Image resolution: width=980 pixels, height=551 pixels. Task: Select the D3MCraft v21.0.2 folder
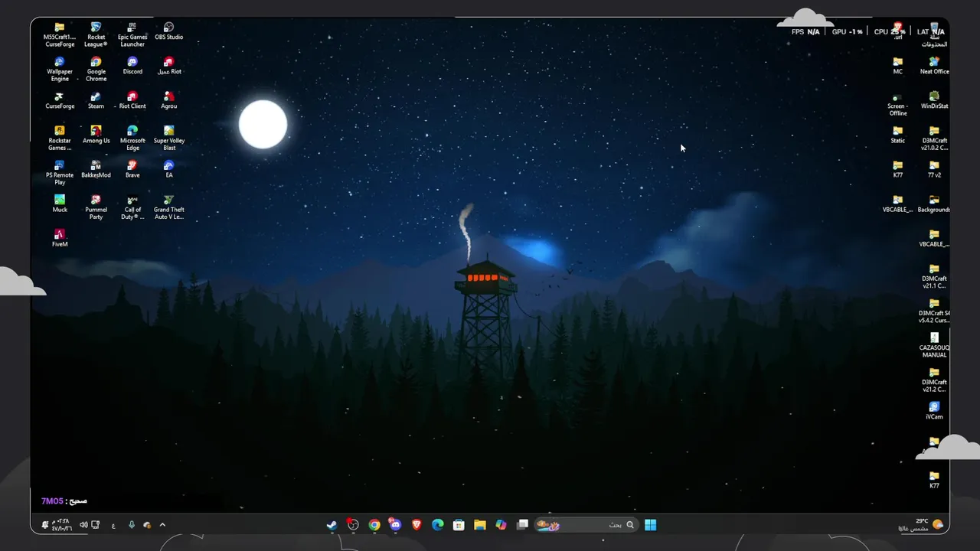click(x=934, y=139)
